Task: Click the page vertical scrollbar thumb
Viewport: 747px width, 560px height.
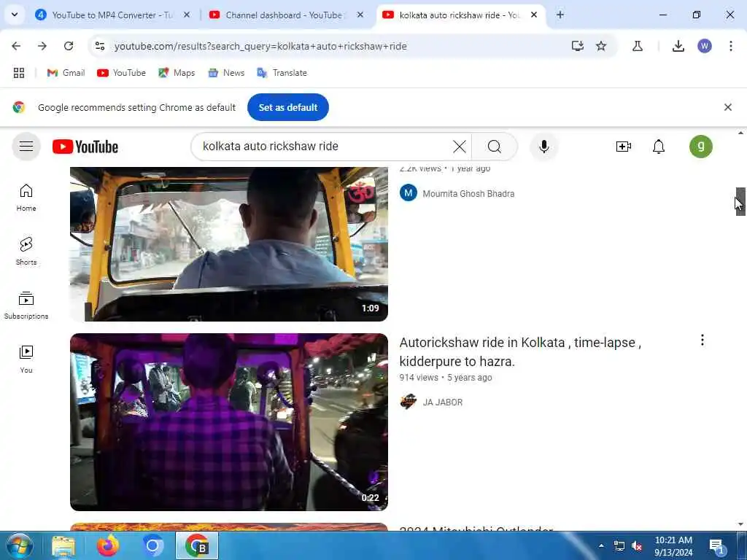Action: pos(740,201)
